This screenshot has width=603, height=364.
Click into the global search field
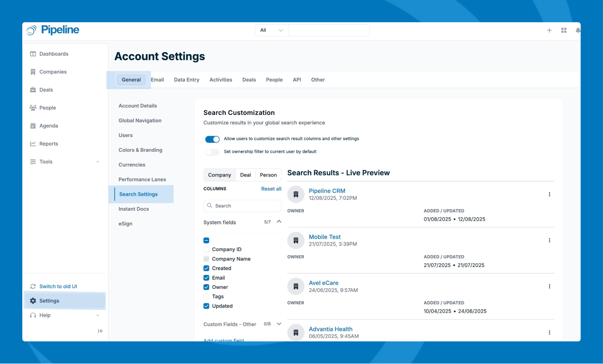(x=329, y=30)
